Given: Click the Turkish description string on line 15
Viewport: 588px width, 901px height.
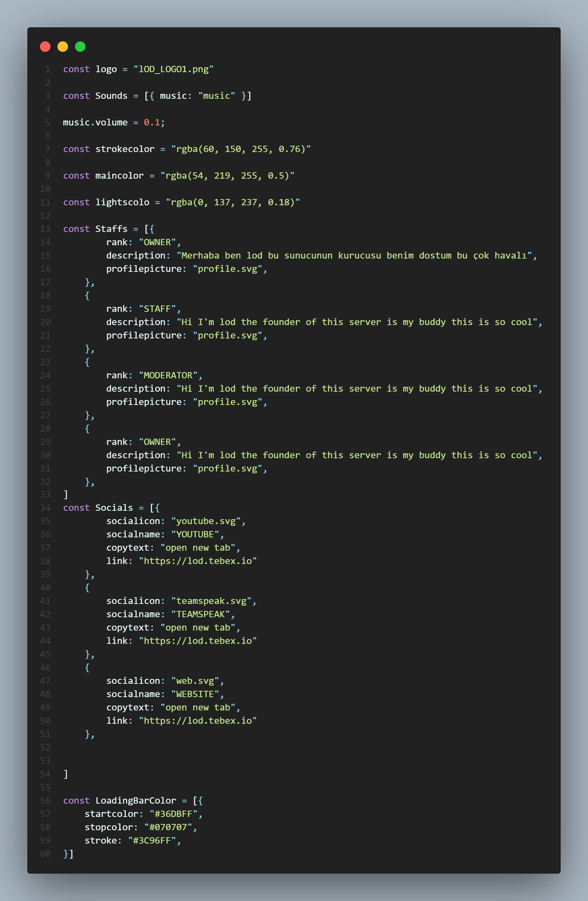Looking at the screenshot, I should 354,255.
